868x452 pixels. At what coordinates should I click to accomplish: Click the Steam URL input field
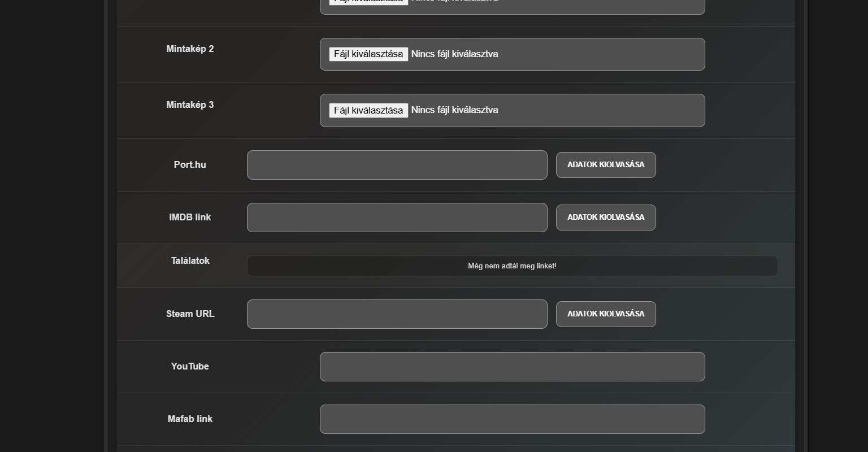click(397, 314)
